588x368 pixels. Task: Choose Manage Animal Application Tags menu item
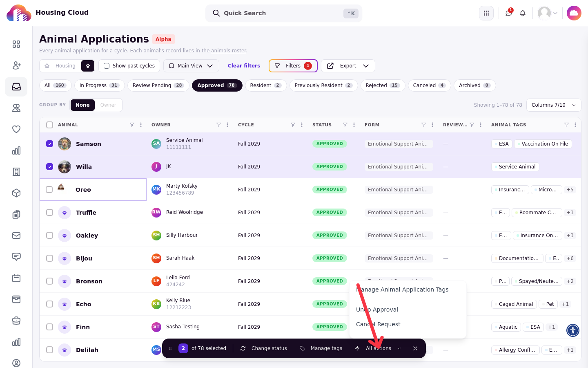(x=402, y=289)
